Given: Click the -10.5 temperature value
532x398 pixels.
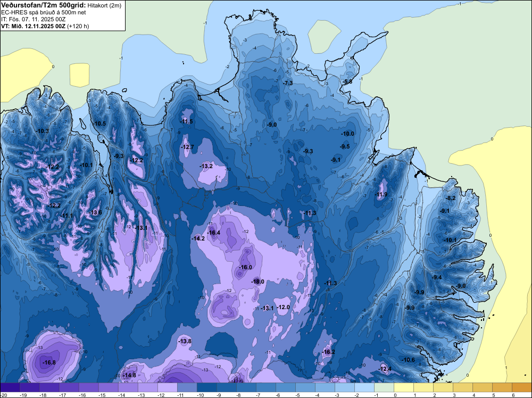Looking at the screenshot, I should click(x=99, y=123).
